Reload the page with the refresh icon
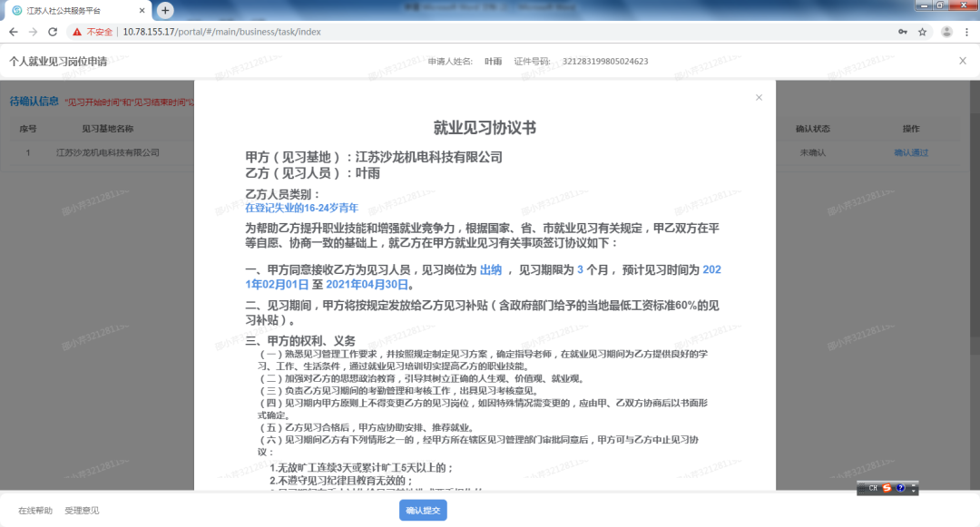This screenshot has height=527, width=980. pyautogui.click(x=53, y=32)
